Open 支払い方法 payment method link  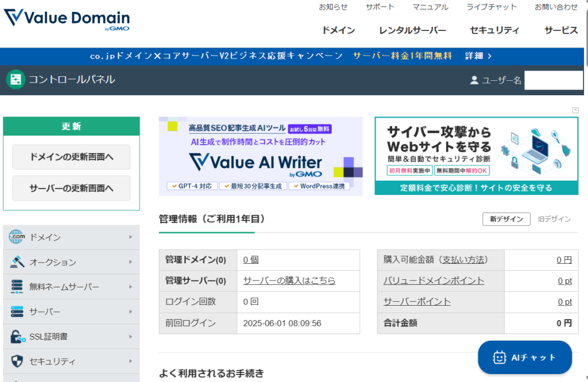click(x=463, y=259)
